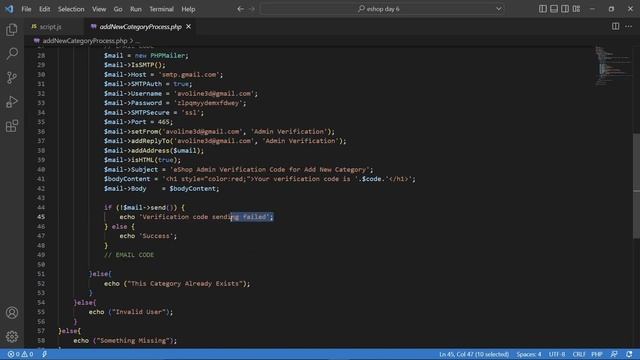Click the $mail->Port = 465 line
Viewport: 640px width, 360px height.
click(138, 122)
